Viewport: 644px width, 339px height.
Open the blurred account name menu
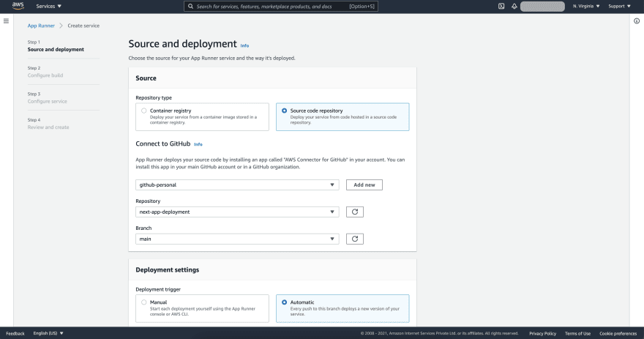tap(542, 6)
